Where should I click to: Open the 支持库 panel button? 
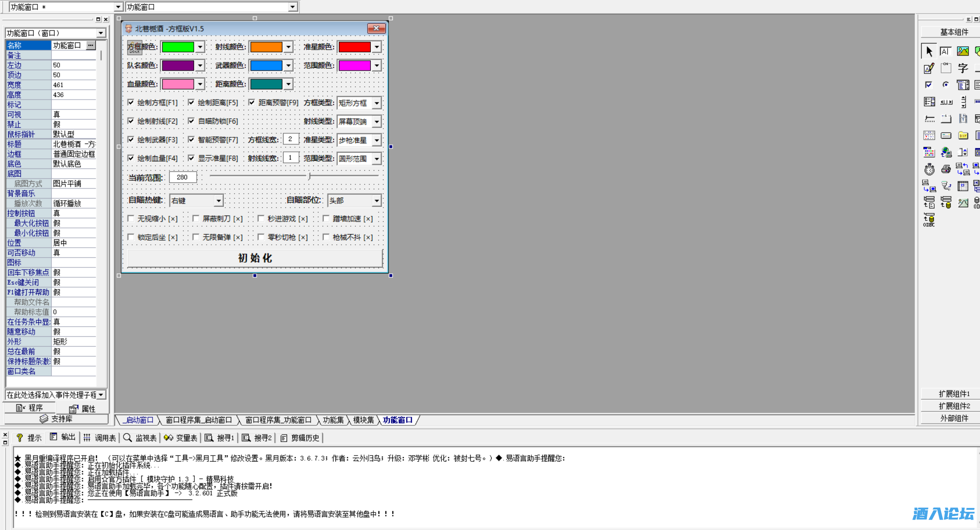pos(57,419)
